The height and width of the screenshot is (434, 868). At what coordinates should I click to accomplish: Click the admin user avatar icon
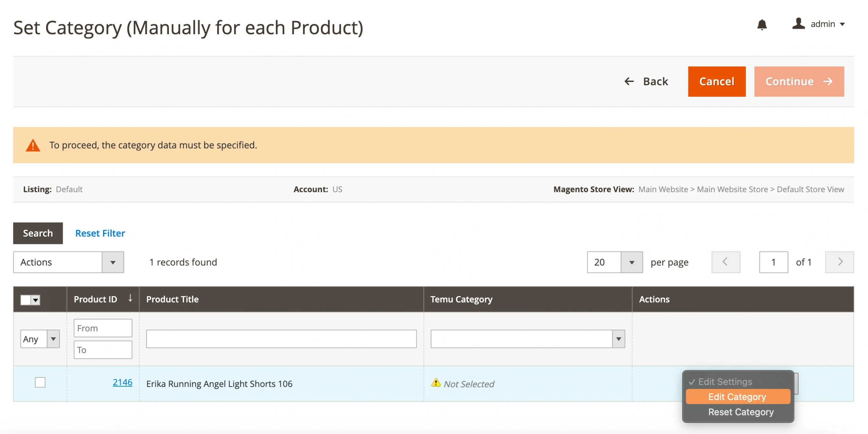[798, 24]
